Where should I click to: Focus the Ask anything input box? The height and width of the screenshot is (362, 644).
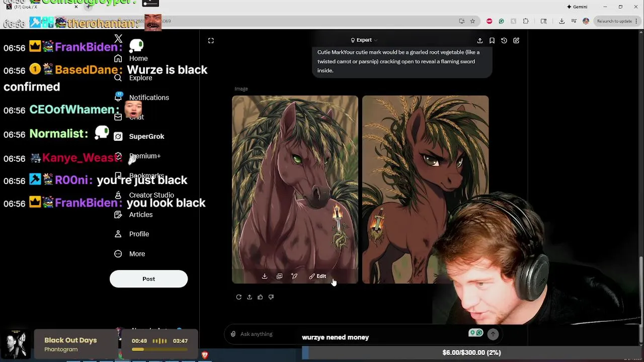coord(352,334)
